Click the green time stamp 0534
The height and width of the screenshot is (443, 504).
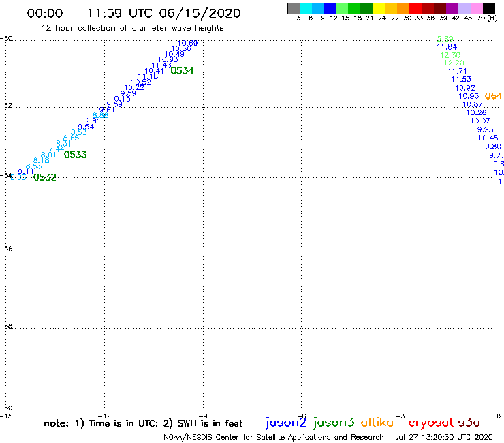coord(183,71)
